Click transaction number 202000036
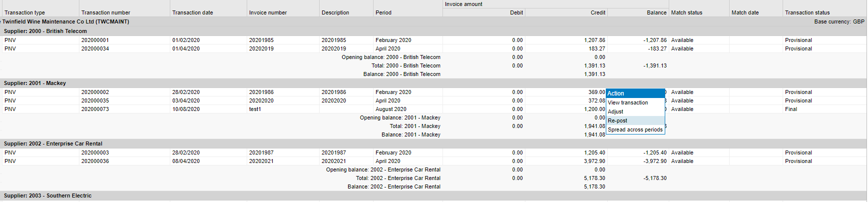 (95, 161)
